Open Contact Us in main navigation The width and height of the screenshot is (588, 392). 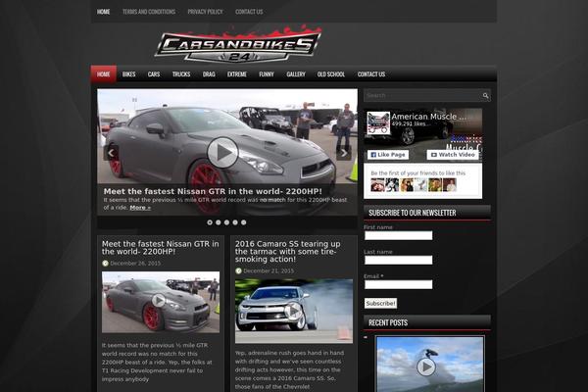(x=371, y=74)
